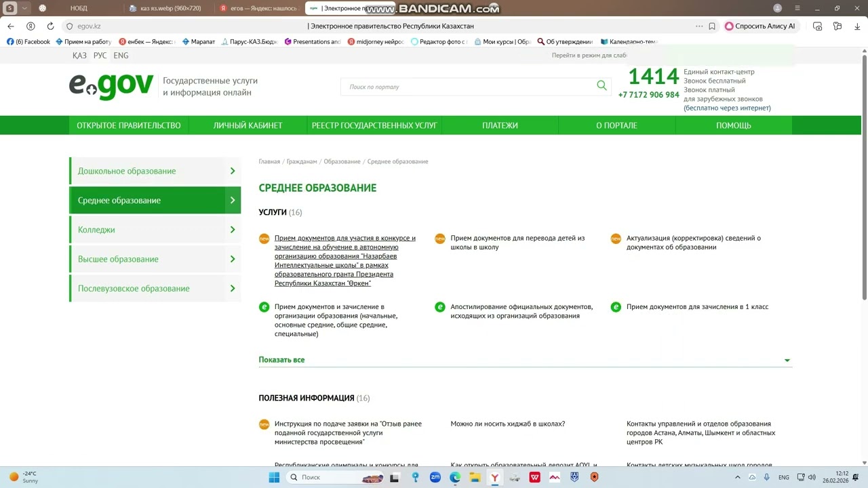Open File Explorer from taskbar

pyautogui.click(x=475, y=477)
